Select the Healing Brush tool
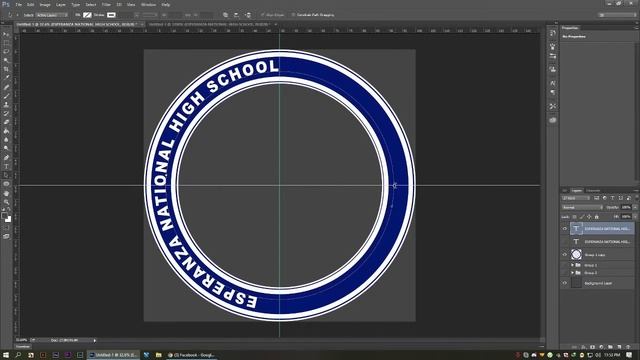The width and height of the screenshot is (640, 360). (6, 87)
